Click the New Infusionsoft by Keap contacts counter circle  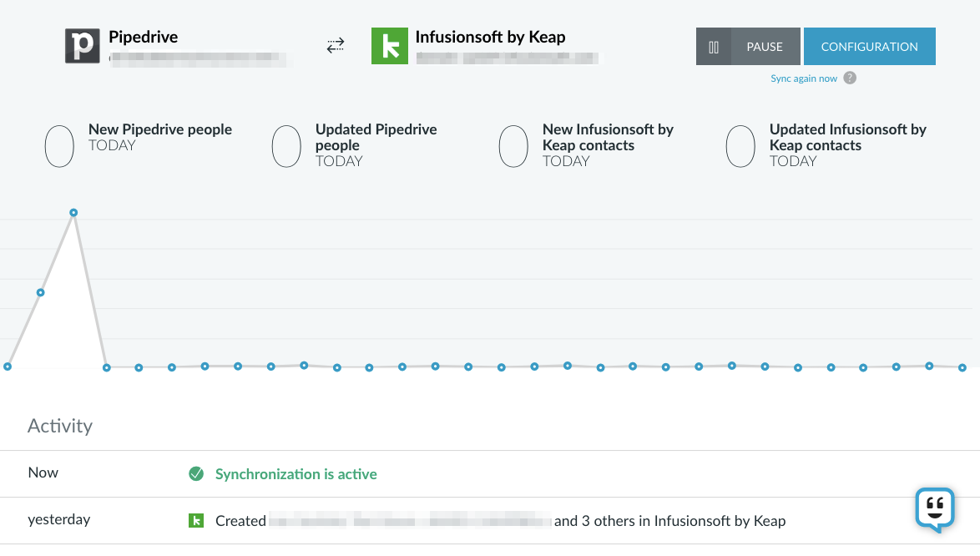click(513, 146)
